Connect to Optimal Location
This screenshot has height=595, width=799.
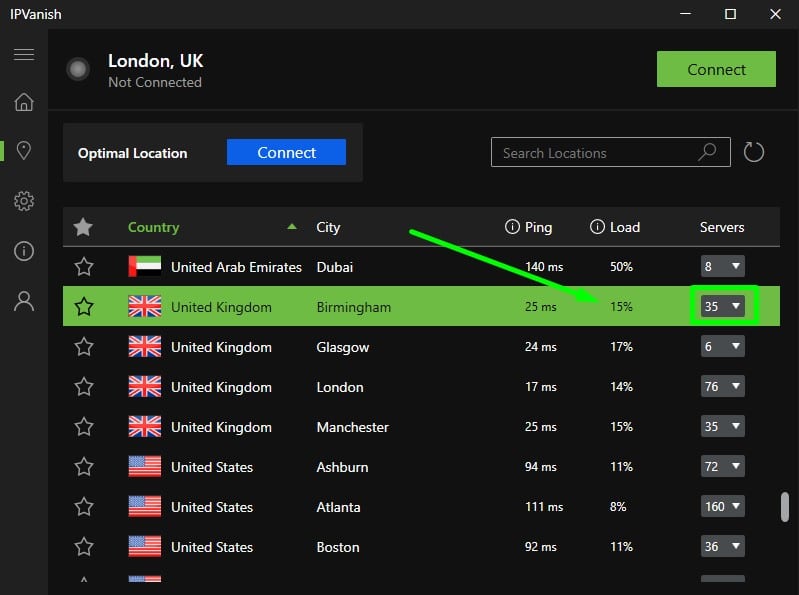point(286,152)
